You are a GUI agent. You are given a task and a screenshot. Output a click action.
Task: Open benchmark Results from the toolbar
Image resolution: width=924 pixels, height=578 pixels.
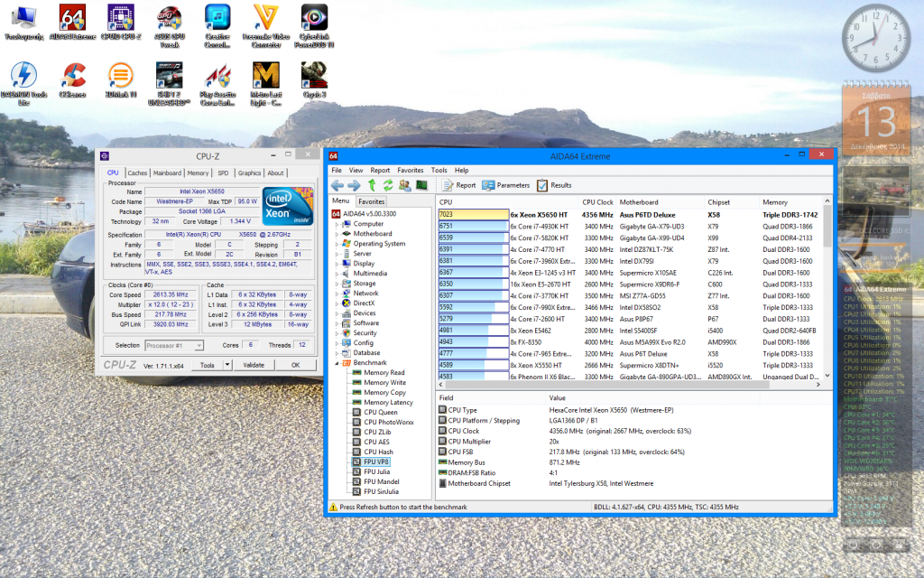tap(554, 185)
